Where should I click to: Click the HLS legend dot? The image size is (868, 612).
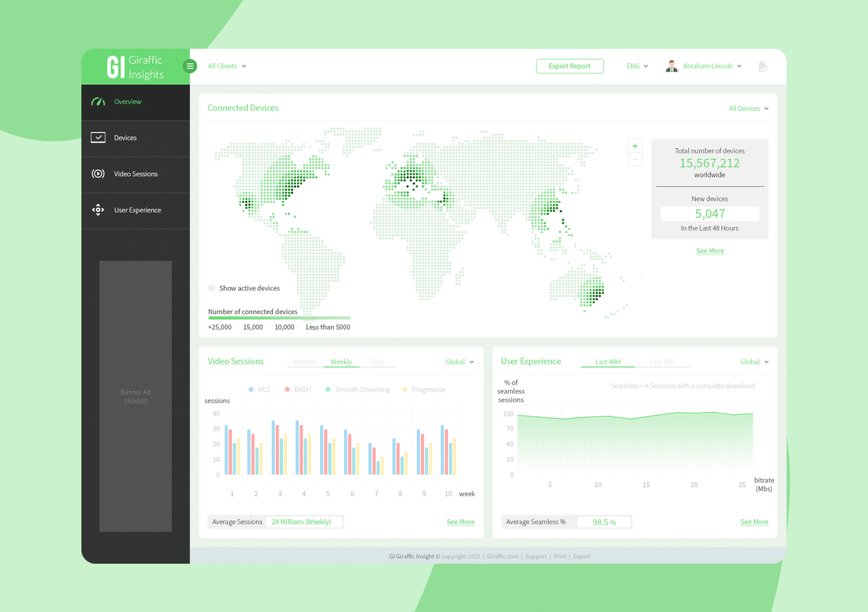(251, 390)
